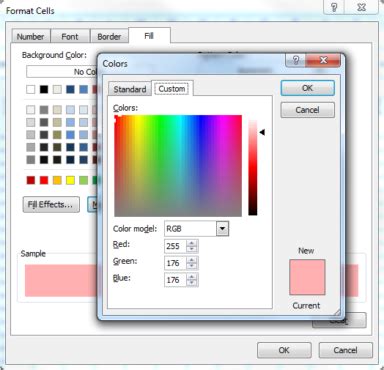This screenshot has height=370, width=384.
Task: Open the Color model dropdown
Action: pos(223,229)
